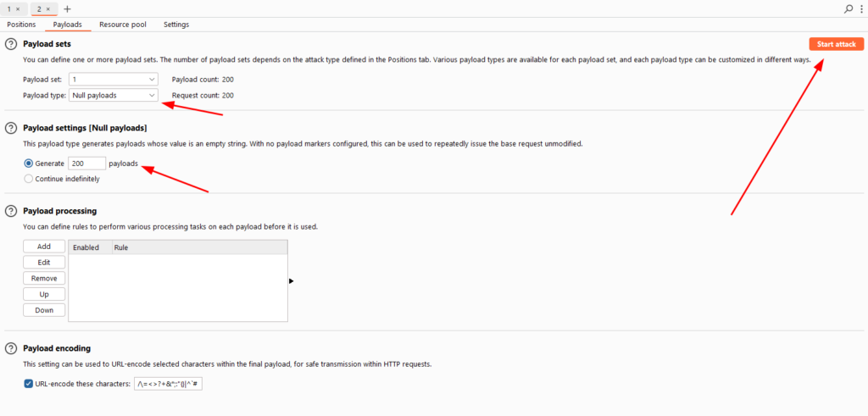The width and height of the screenshot is (868, 416).
Task: Expand the black arrow beside rules table
Action: pyautogui.click(x=292, y=281)
